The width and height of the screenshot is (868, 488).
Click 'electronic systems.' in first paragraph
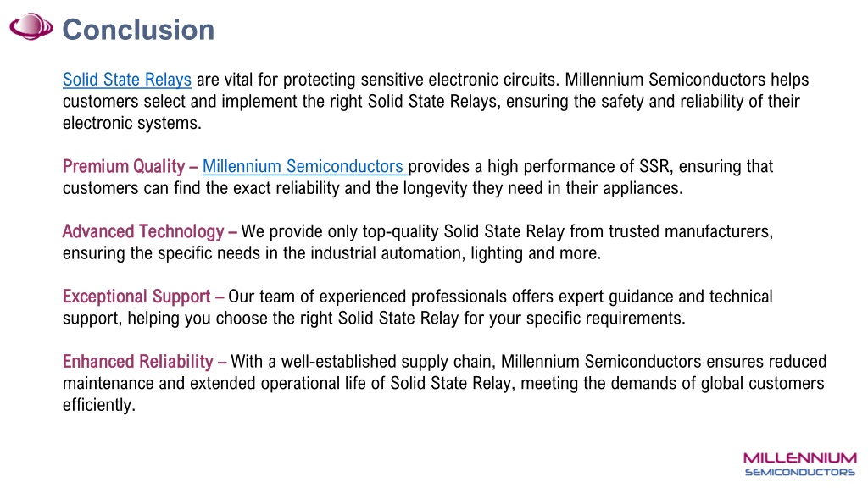pos(131,123)
